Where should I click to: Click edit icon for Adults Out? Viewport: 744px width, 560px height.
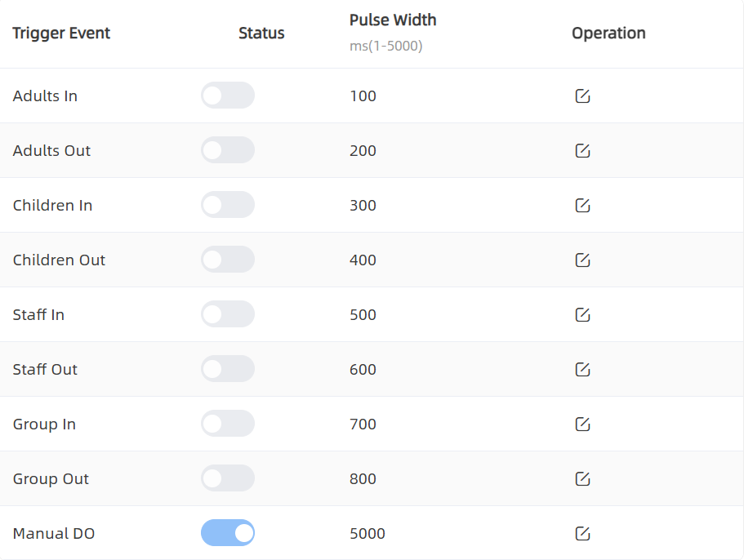coord(582,151)
